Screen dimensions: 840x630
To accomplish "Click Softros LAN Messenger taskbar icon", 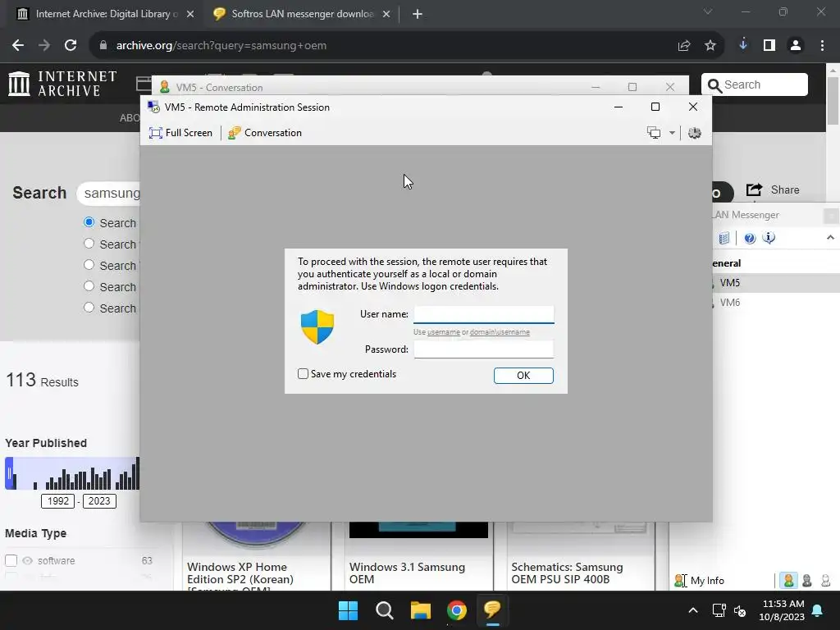I will 492,609.
